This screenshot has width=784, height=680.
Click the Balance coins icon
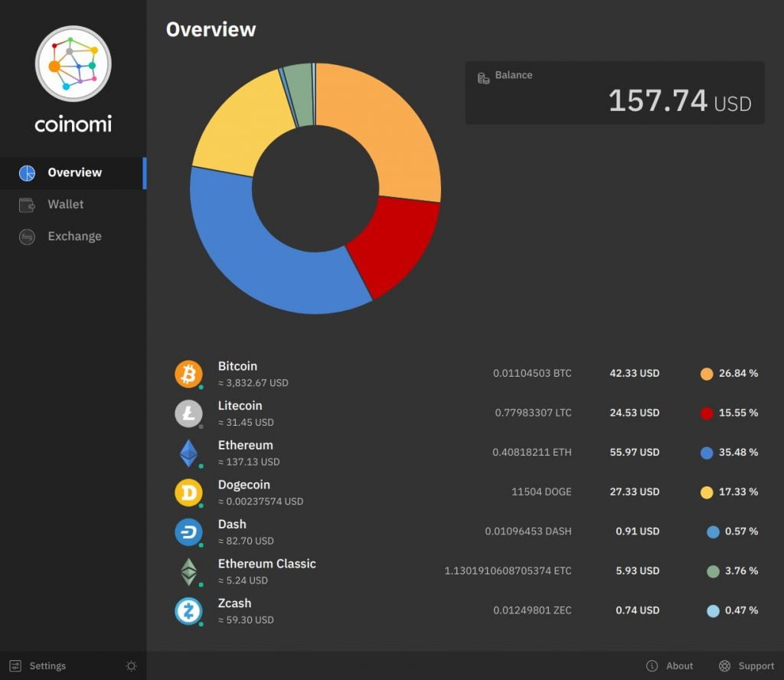click(x=483, y=77)
